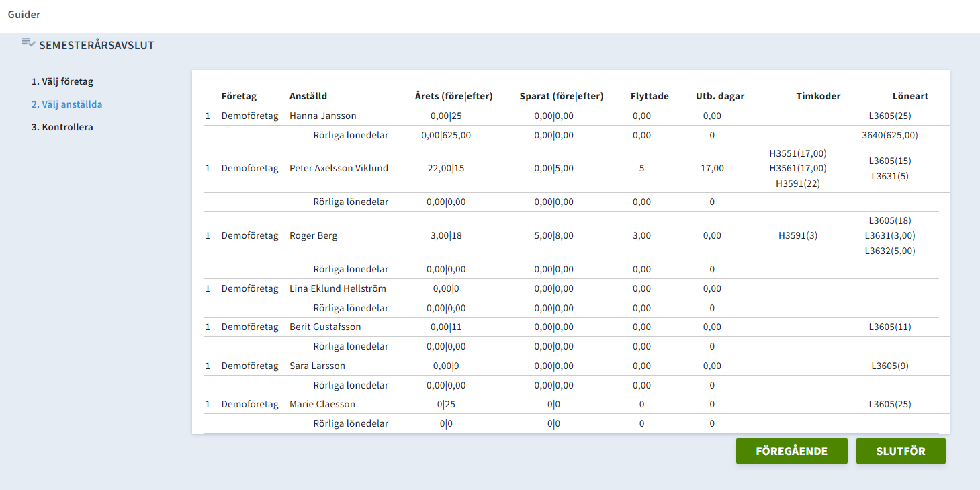
Task: Click the Semesterårsavslut checklist icon
Action: pyautogui.click(x=28, y=43)
